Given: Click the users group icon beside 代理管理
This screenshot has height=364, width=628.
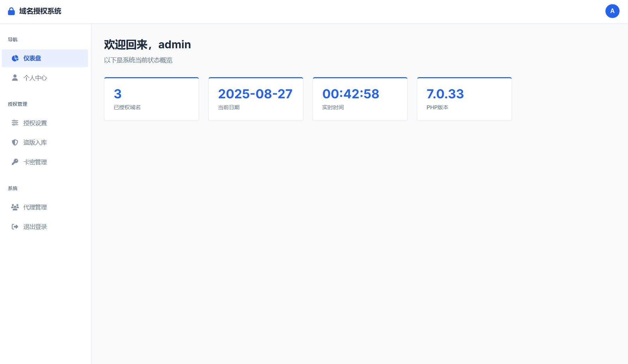Looking at the screenshot, I should [x=15, y=207].
